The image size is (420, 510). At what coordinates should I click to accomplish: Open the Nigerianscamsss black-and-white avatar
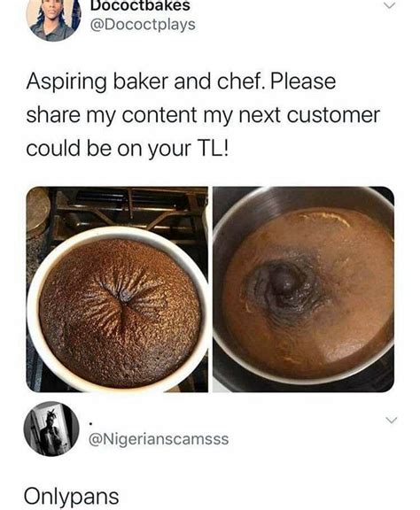tap(51, 429)
